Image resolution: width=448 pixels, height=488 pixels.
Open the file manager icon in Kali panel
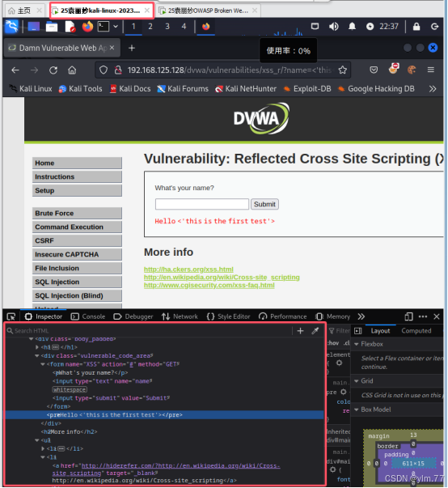pyautogui.click(x=52, y=27)
